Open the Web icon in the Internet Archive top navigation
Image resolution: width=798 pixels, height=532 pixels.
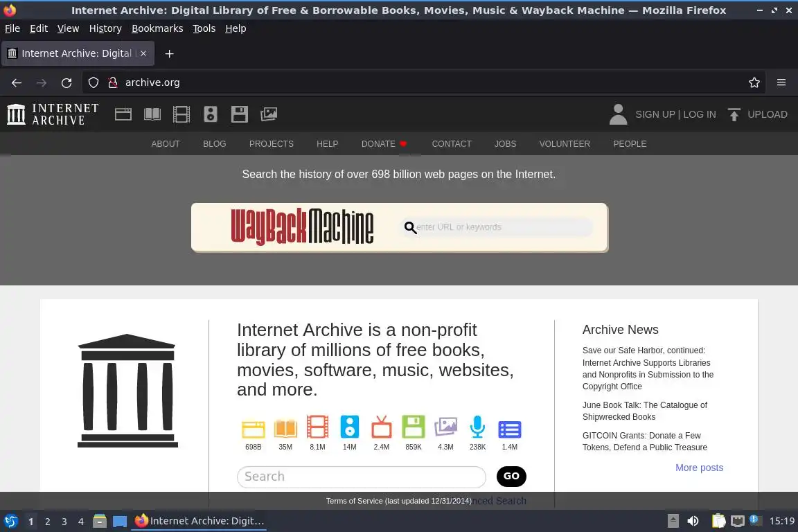pos(123,114)
